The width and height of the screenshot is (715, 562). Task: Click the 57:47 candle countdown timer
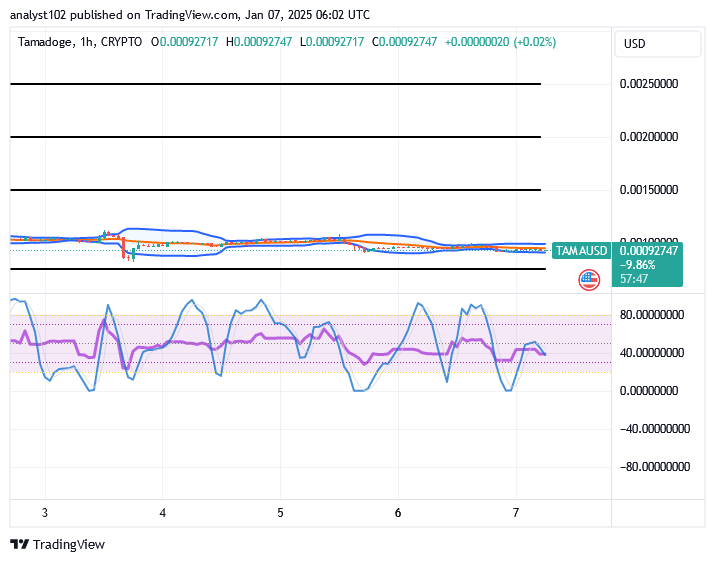point(634,279)
